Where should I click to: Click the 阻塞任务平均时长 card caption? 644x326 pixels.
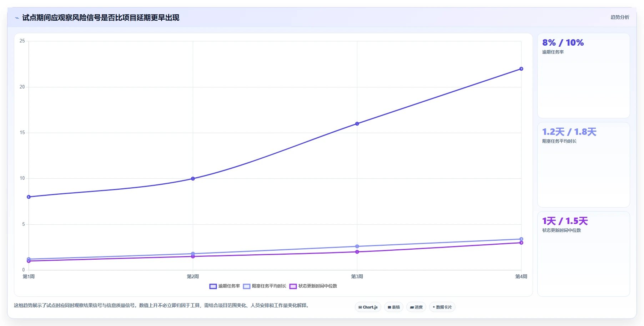pos(559,141)
